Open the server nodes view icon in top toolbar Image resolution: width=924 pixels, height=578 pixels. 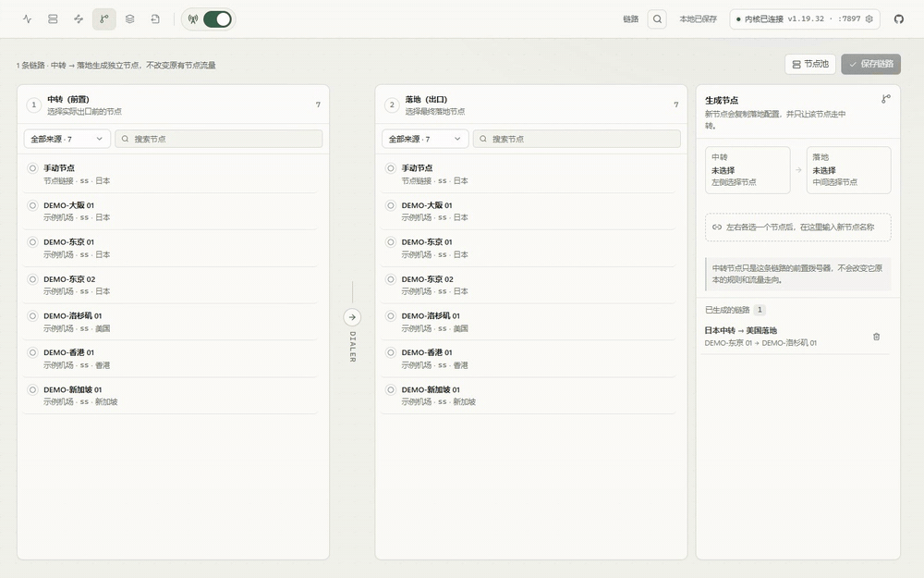pyautogui.click(x=53, y=18)
